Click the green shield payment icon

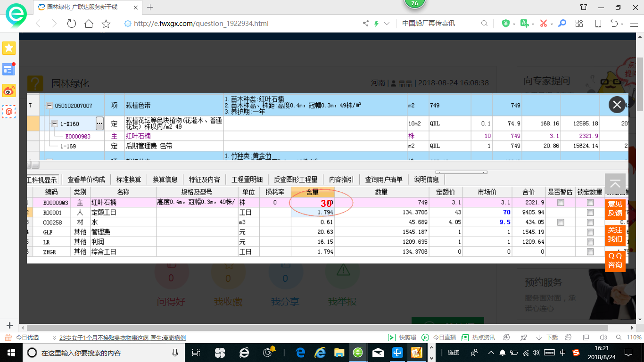point(505,23)
